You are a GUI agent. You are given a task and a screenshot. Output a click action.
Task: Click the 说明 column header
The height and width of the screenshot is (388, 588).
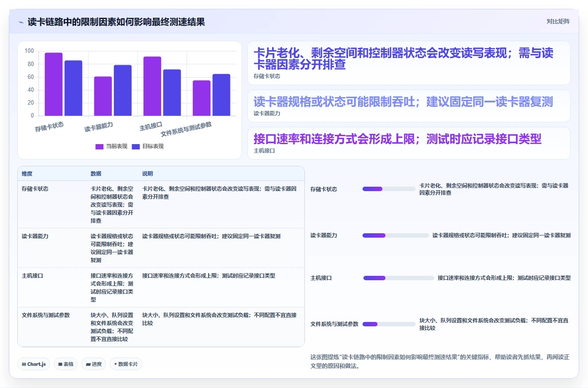pyautogui.click(x=148, y=174)
